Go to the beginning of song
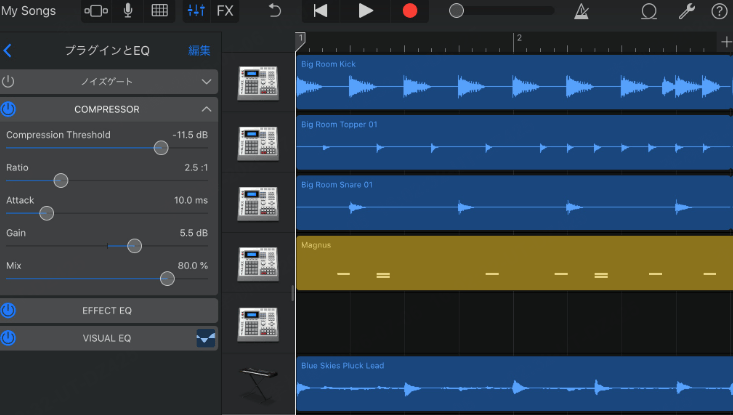733x415 pixels. [320, 11]
